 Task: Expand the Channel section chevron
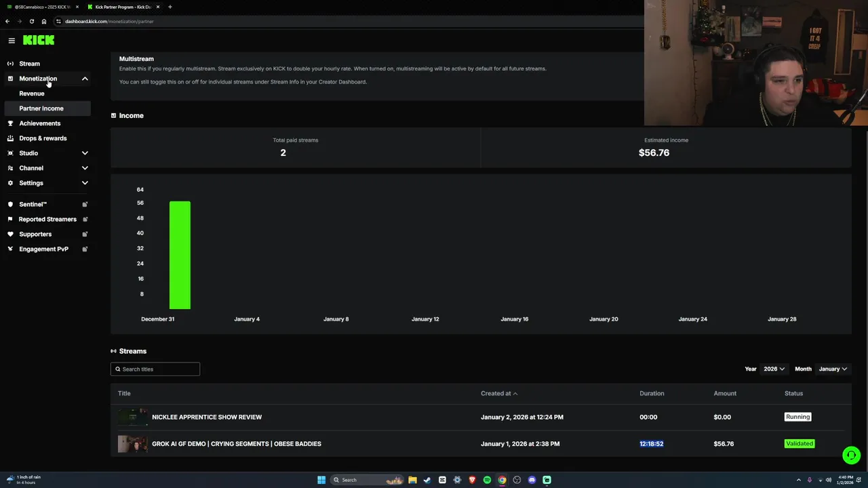click(85, 168)
